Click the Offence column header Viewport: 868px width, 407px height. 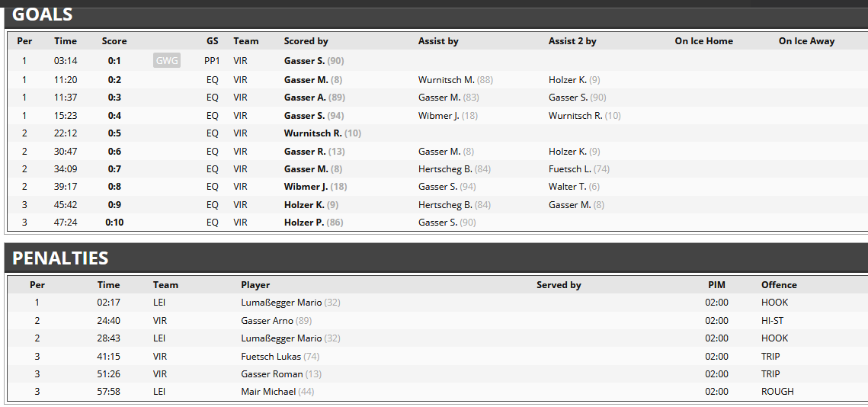point(779,285)
